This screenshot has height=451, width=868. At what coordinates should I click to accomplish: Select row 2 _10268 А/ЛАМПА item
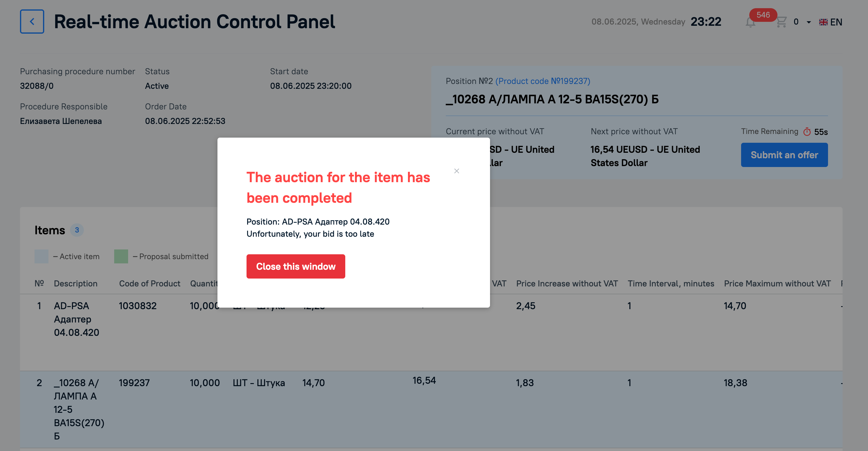431,409
